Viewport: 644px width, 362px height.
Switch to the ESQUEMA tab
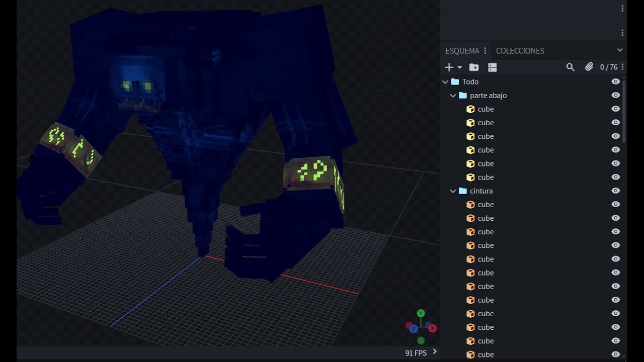pyautogui.click(x=462, y=51)
